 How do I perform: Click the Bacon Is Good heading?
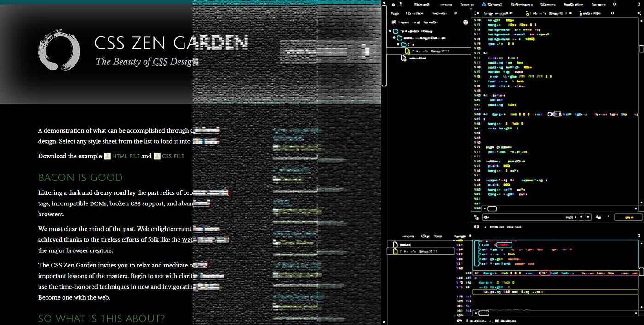click(x=80, y=178)
